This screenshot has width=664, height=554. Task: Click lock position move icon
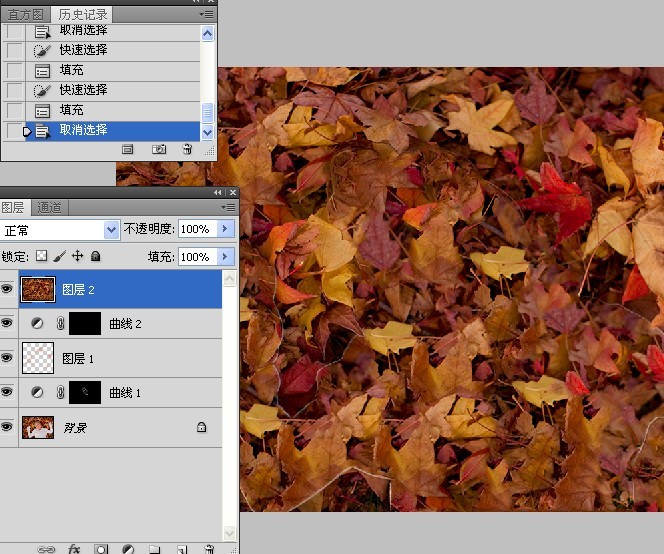click(x=77, y=256)
